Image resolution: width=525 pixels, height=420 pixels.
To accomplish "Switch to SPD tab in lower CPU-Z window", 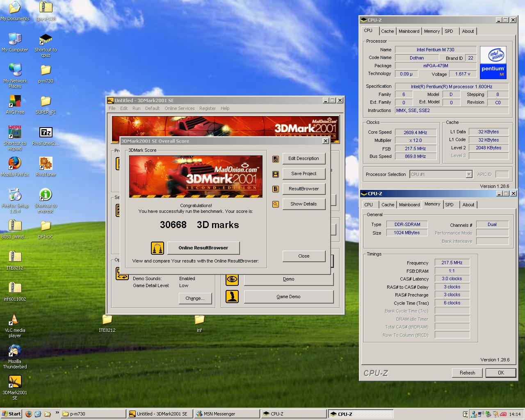I will pyautogui.click(x=450, y=205).
